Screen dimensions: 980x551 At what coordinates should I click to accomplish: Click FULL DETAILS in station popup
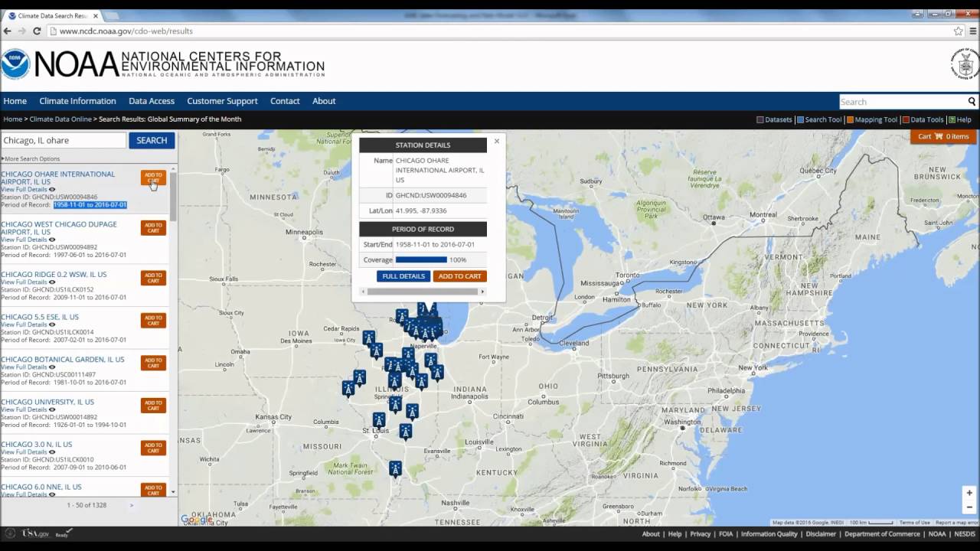[403, 276]
